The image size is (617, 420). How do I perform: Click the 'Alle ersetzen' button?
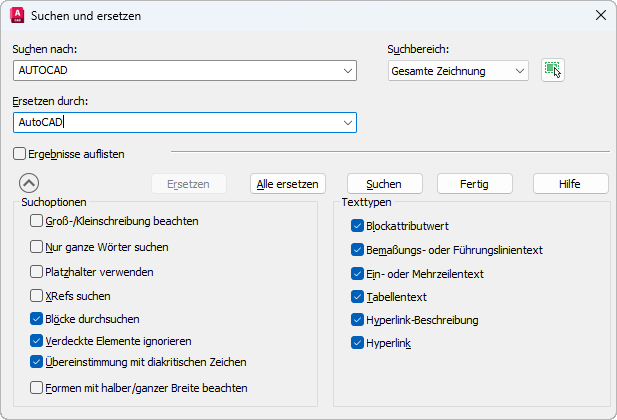click(288, 184)
